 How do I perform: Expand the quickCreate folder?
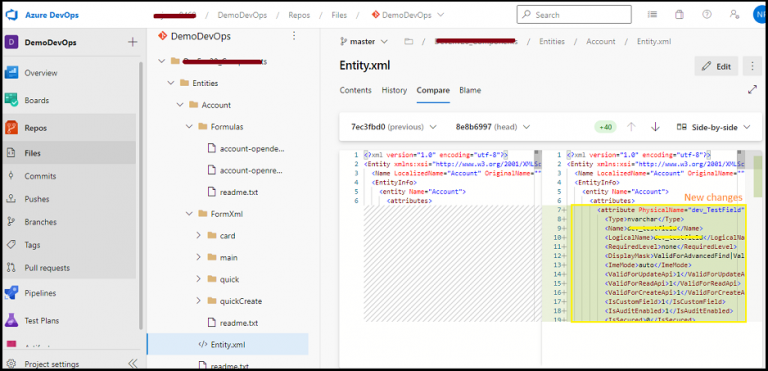pos(198,301)
